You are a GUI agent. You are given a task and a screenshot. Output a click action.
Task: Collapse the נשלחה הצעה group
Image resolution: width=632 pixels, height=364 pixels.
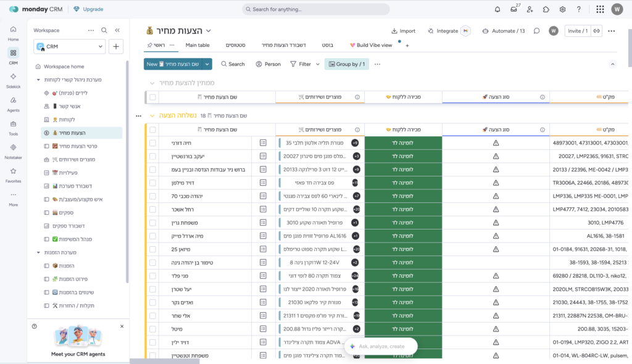pos(152,116)
